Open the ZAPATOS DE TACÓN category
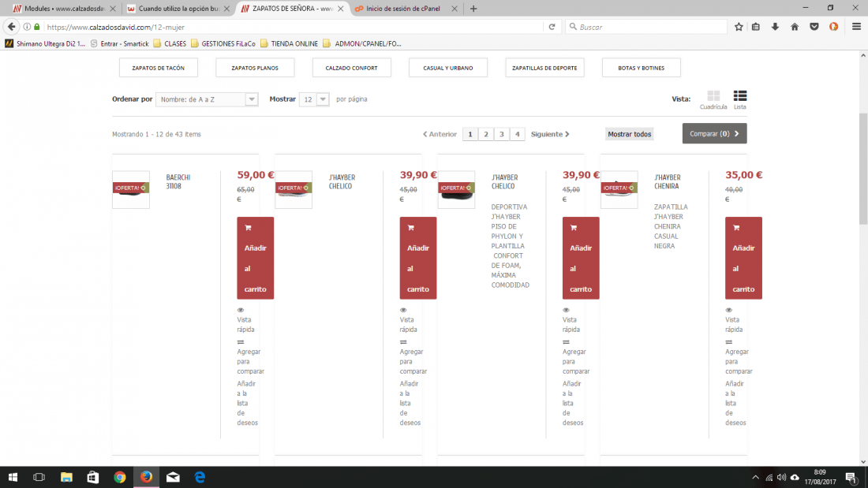This screenshot has height=488, width=868. point(159,68)
